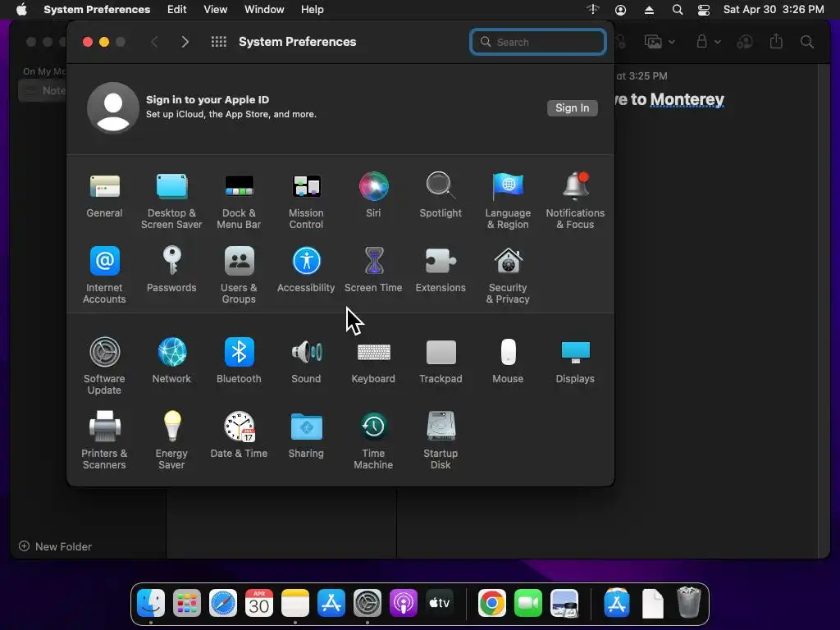Click search icon in Notes toolbar
Screen dimensions: 840x630
click(x=807, y=42)
